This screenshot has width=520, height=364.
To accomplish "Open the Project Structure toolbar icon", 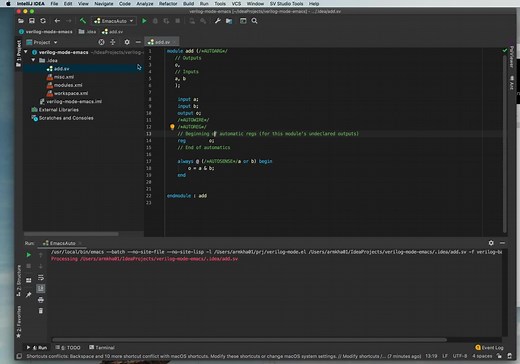I will click(229, 21).
